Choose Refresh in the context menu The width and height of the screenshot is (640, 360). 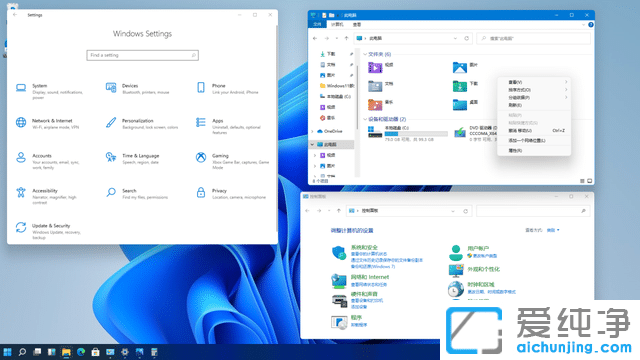coord(534,105)
